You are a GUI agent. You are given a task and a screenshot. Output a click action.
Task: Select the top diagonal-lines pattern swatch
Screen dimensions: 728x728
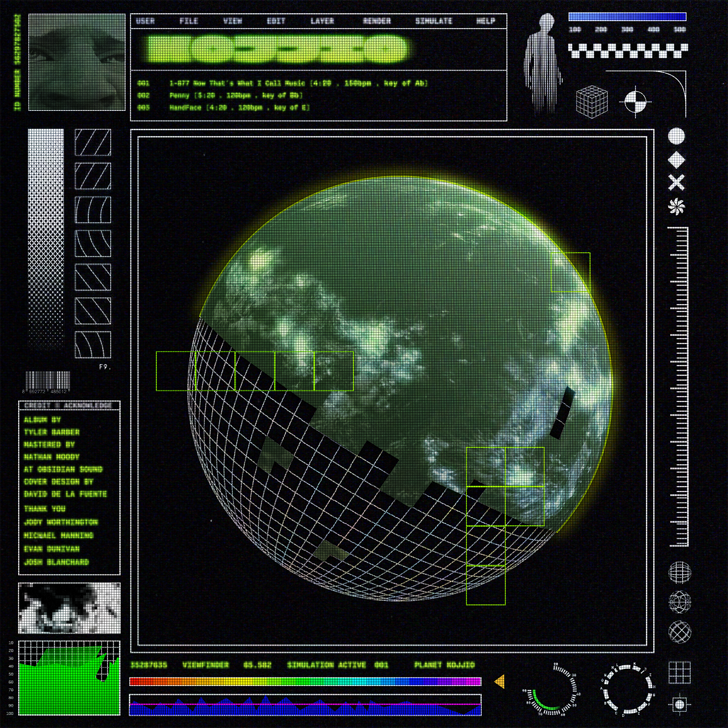(93, 142)
